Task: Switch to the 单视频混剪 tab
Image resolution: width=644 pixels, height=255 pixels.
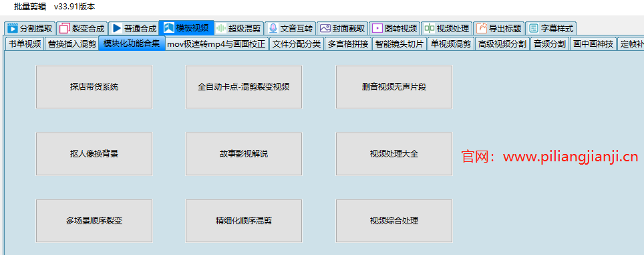Action: coord(450,44)
